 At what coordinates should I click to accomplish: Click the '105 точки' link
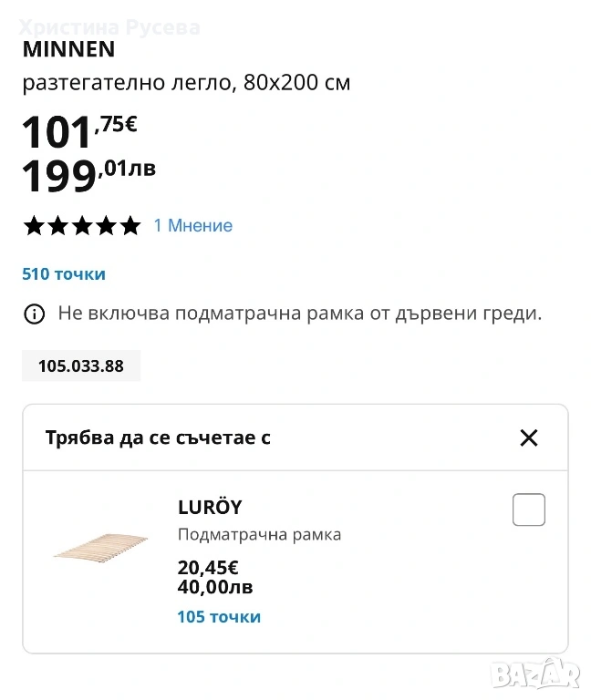pos(219,617)
